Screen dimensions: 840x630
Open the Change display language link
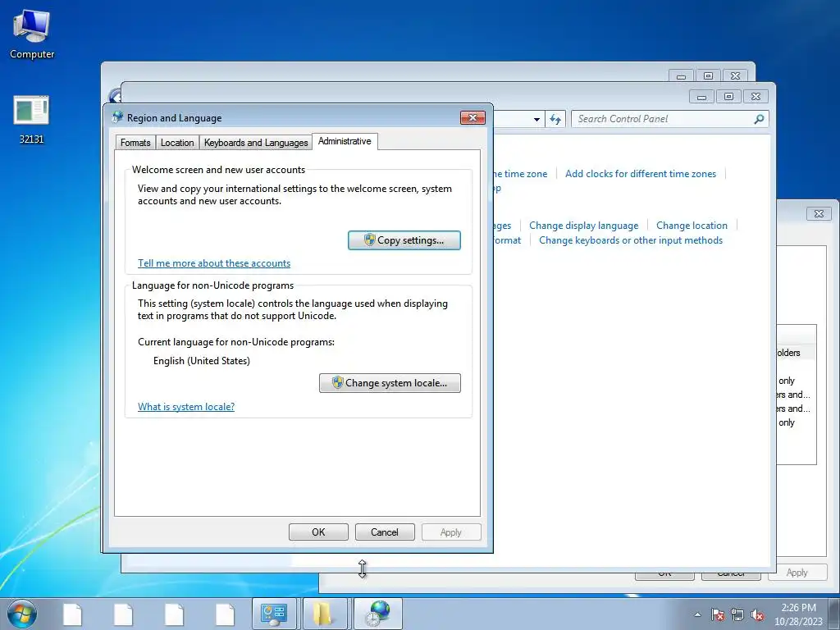click(x=583, y=226)
